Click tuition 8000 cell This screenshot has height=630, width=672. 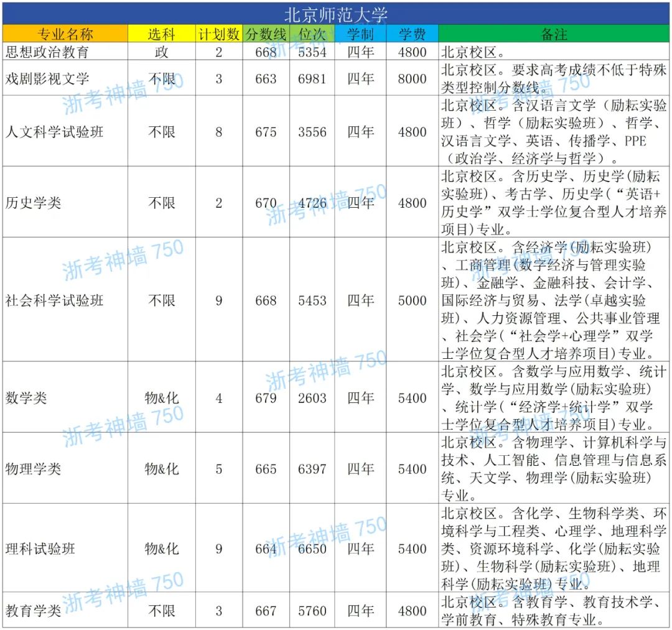point(413,78)
